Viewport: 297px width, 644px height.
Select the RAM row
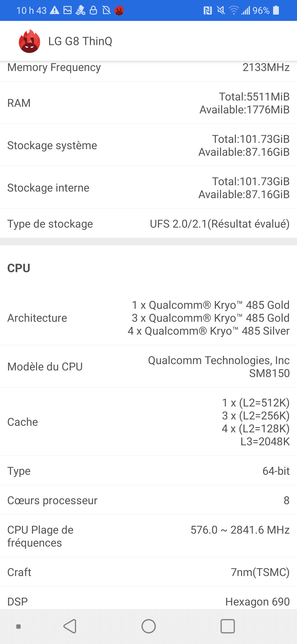click(148, 103)
